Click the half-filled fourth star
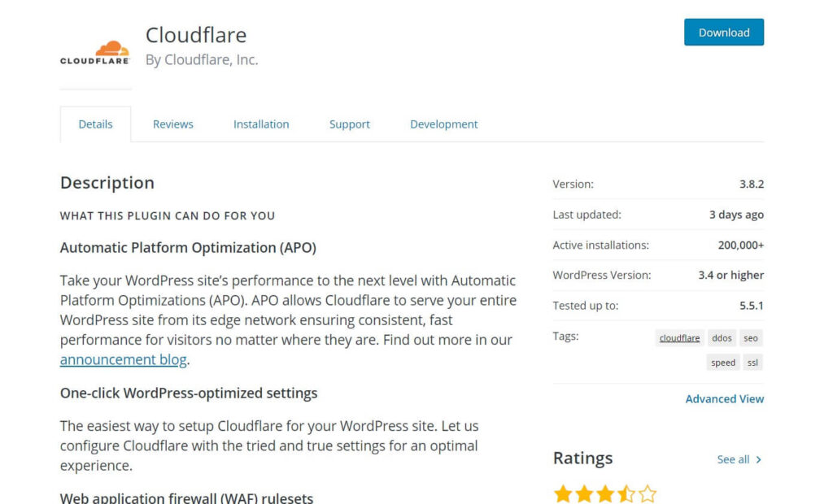 click(x=626, y=493)
